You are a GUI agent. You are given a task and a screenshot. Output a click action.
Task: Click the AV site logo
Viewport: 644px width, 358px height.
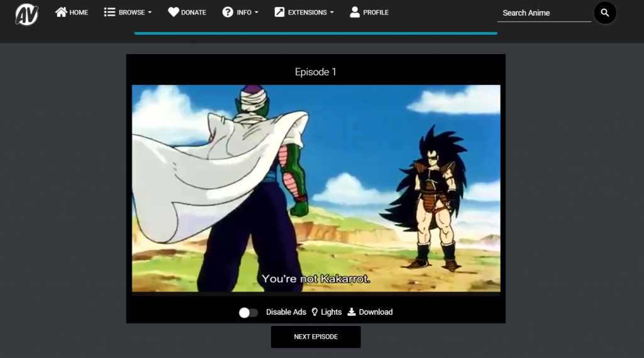click(26, 14)
